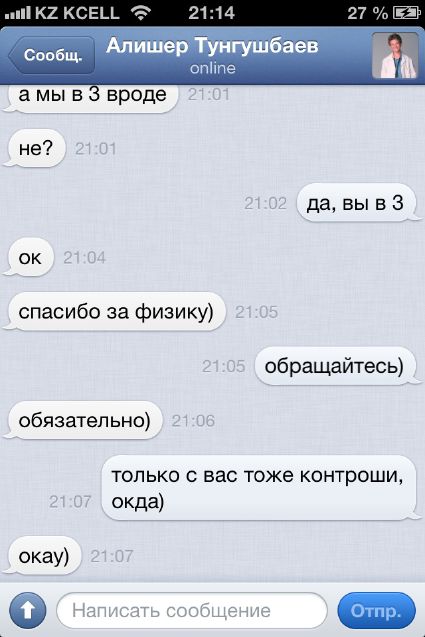Tap the online status label
This screenshot has width=425, height=637.
pos(212,68)
